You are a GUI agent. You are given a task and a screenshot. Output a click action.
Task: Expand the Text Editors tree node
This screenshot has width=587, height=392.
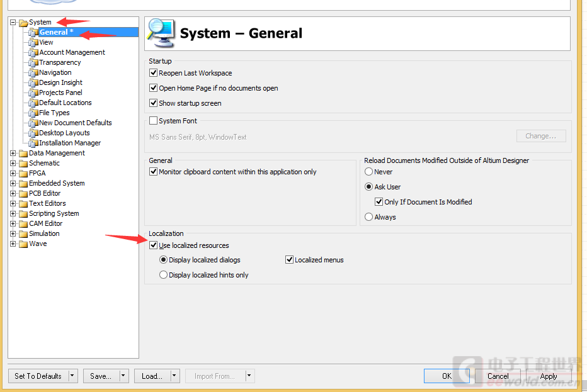tap(13, 204)
